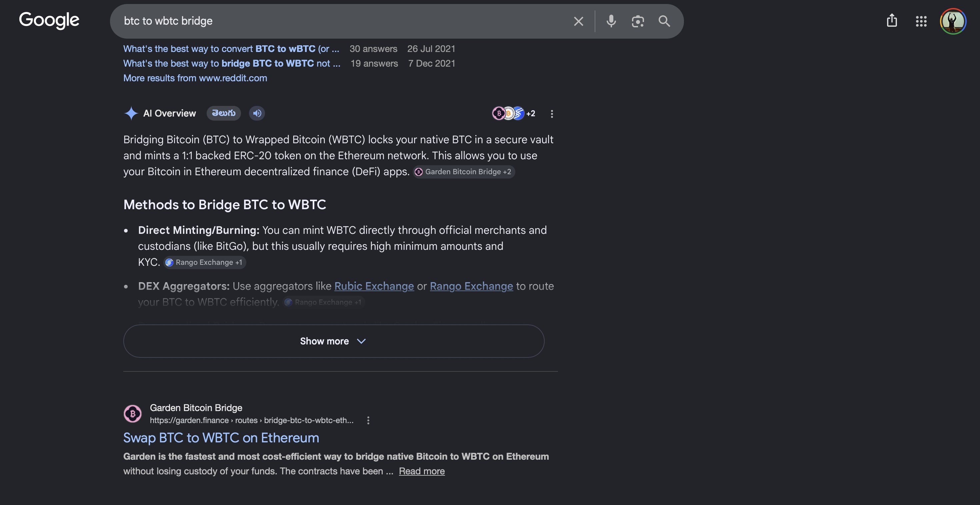Open the Rubic Exchange link
Screen dimensions: 980x505
point(374,286)
